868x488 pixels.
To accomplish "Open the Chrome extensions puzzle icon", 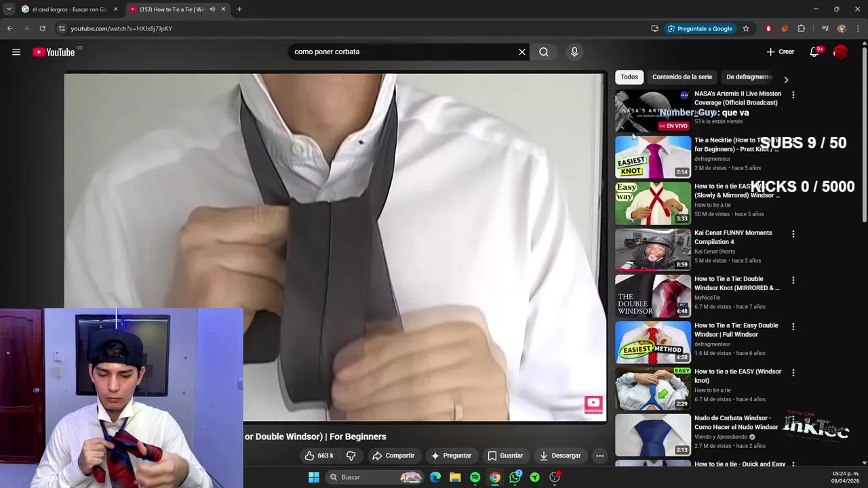I will pos(801,28).
